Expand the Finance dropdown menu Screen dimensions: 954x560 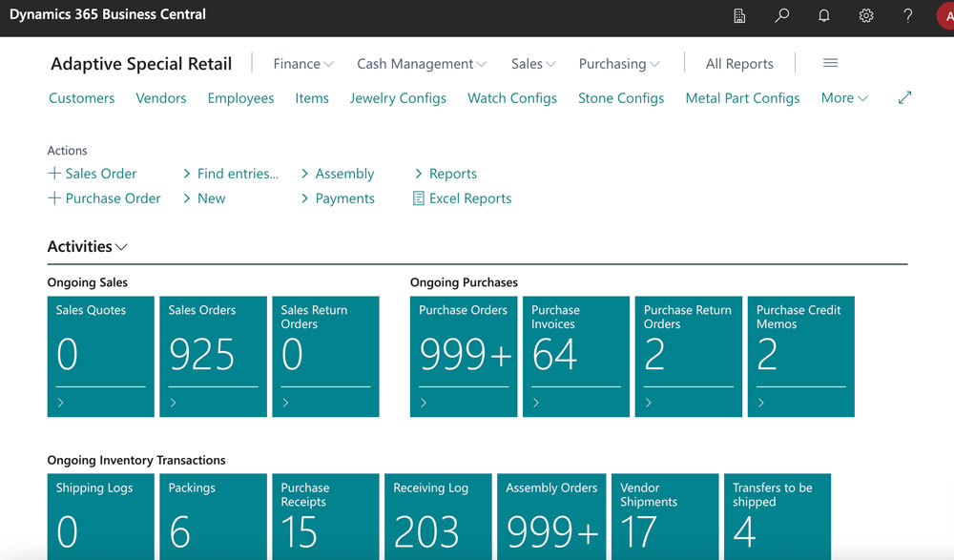(302, 64)
